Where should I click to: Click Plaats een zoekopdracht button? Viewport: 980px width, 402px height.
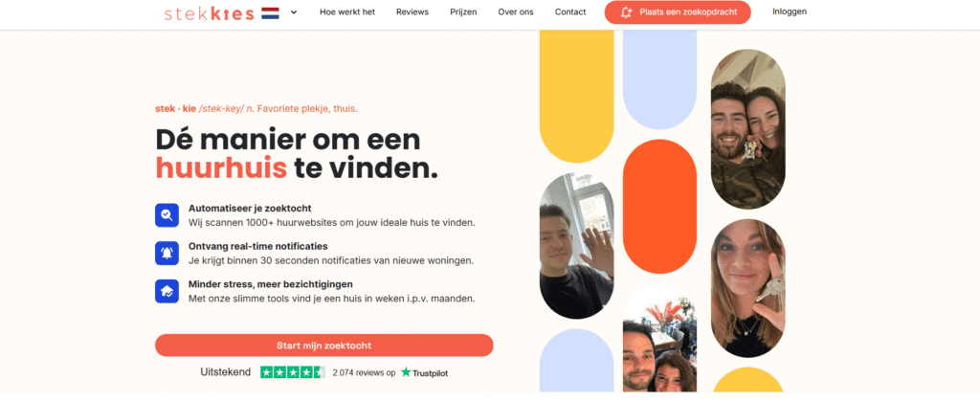(678, 11)
